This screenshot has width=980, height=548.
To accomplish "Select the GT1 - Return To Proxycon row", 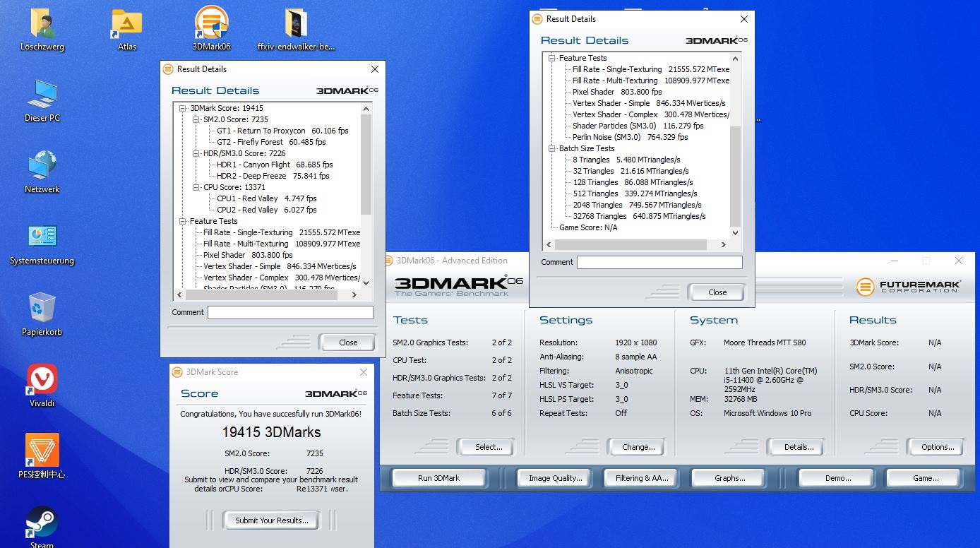I will (282, 131).
